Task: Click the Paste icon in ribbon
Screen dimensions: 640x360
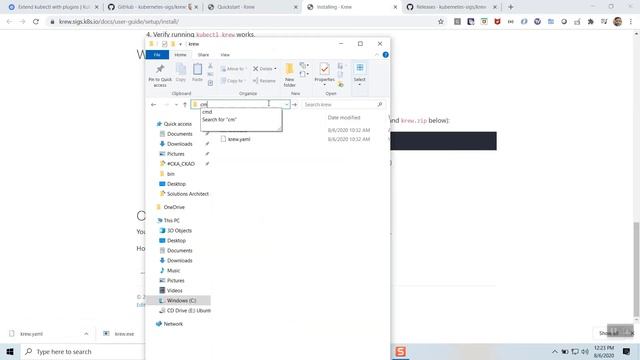Action: [198, 73]
